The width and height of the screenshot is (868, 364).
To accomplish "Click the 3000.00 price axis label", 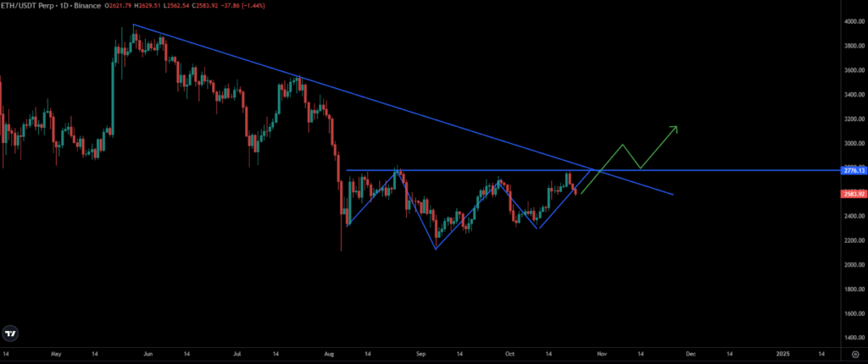I will click(853, 144).
